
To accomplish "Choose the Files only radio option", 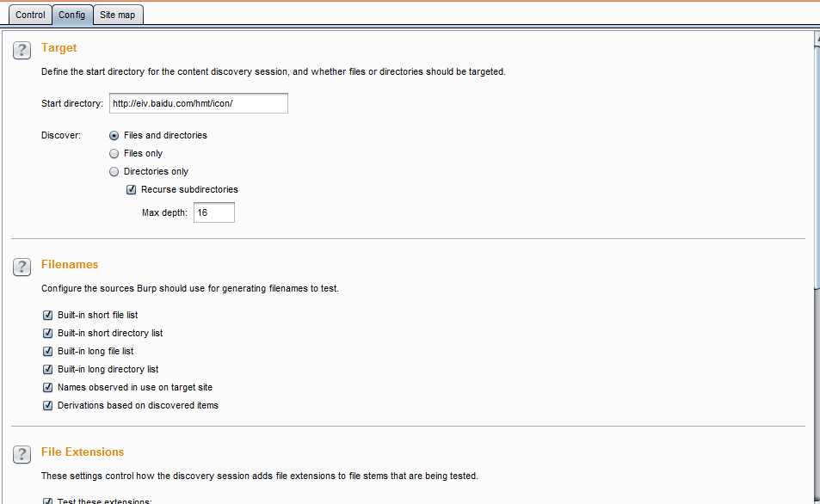I will 114,154.
